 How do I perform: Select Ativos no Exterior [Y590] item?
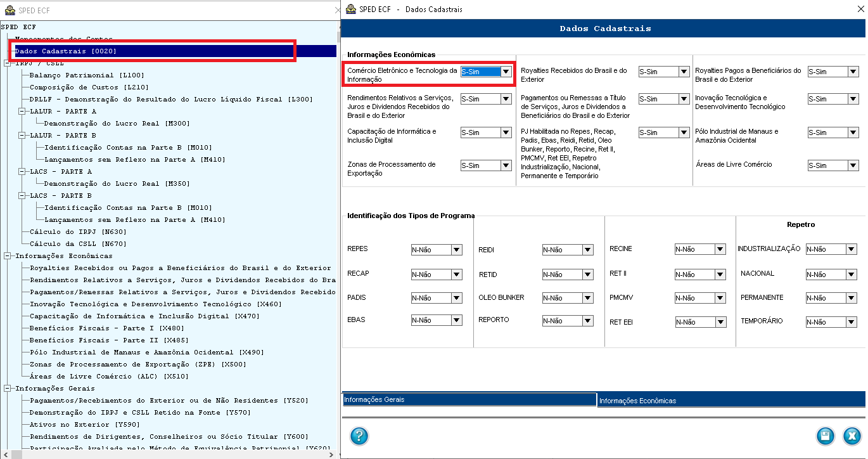85,424
